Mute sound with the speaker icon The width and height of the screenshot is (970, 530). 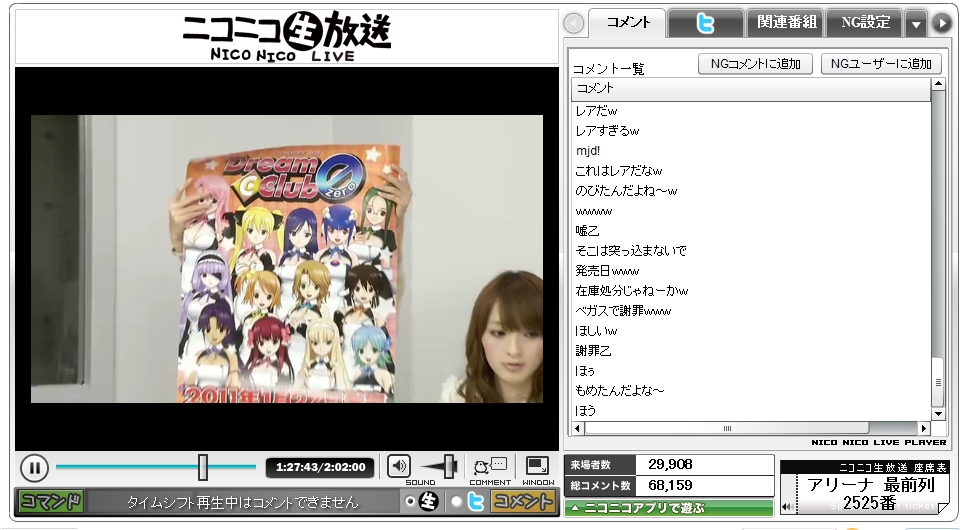(x=399, y=466)
